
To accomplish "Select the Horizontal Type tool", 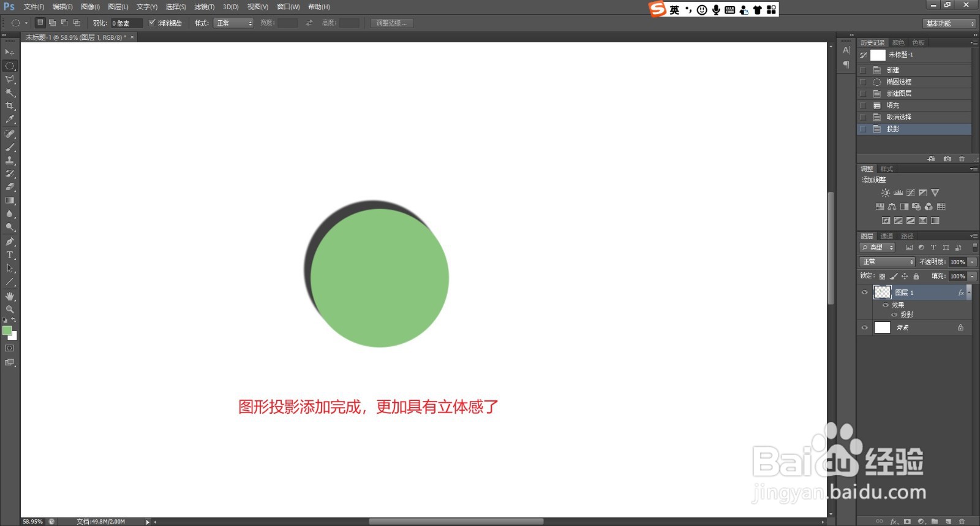I will (10, 255).
